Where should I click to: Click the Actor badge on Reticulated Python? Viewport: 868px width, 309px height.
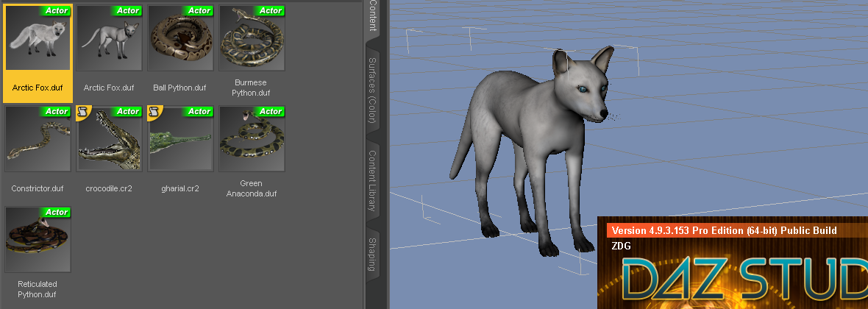(x=56, y=212)
